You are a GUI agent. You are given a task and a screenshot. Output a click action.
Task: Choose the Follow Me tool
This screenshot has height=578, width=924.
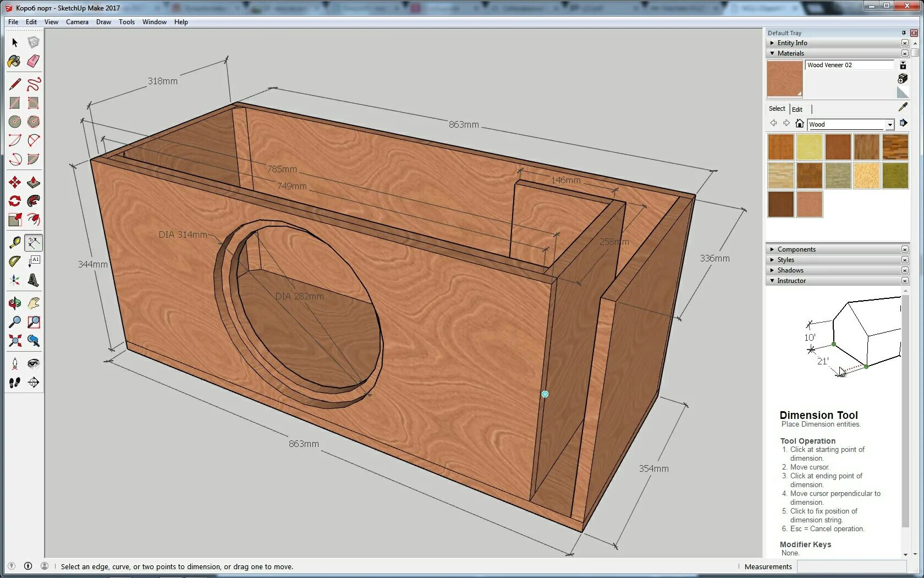[34, 201]
